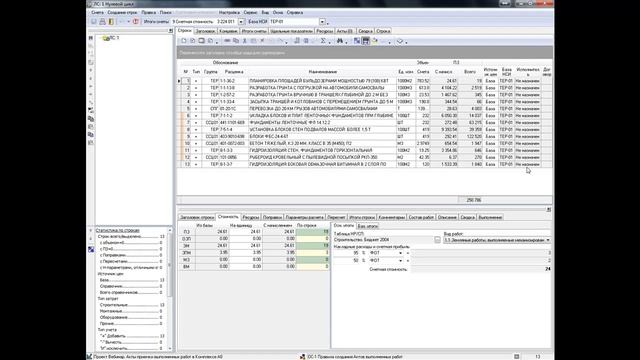The image size is (640, 360).
Task: Click the Sigma totals icon in rows toolbar
Action: [323, 41]
